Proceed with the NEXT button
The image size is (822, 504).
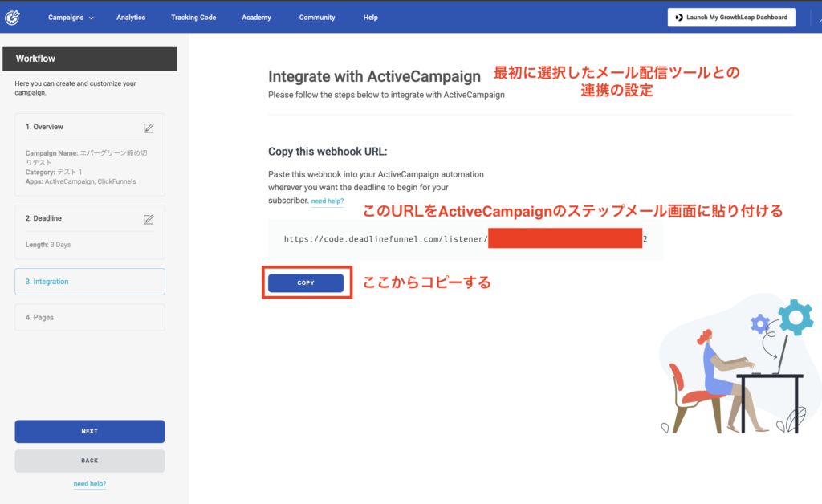pos(90,431)
